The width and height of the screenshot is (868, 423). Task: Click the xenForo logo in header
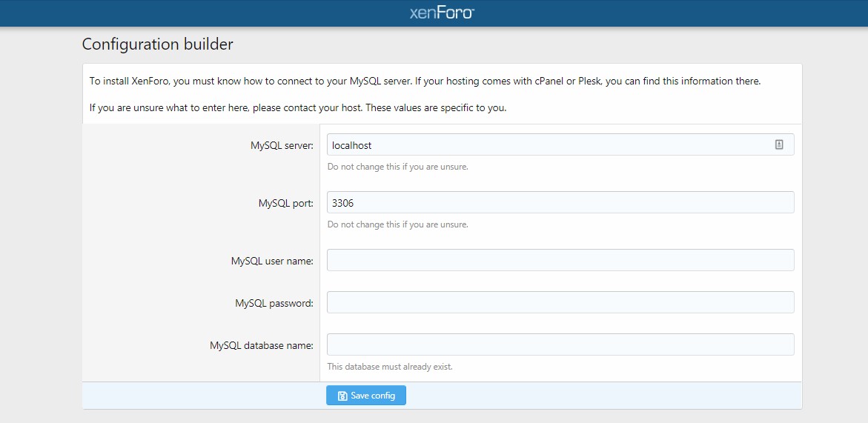(x=442, y=13)
